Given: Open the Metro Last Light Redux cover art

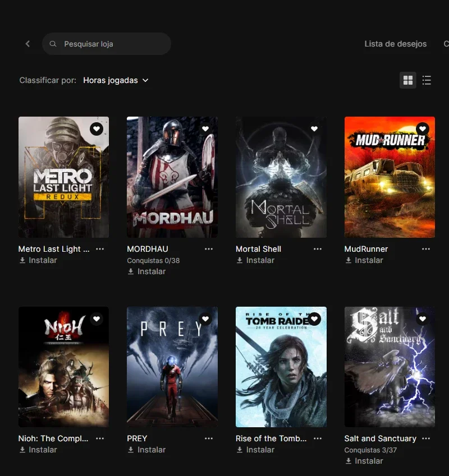Looking at the screenshot, I should coord(63,177).
